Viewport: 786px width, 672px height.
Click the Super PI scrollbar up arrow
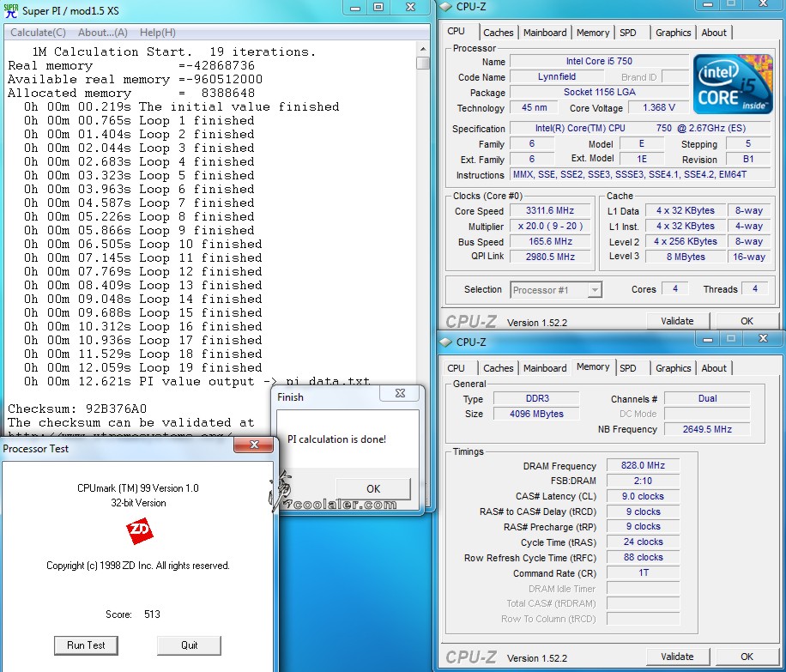(x=423, y=49)
